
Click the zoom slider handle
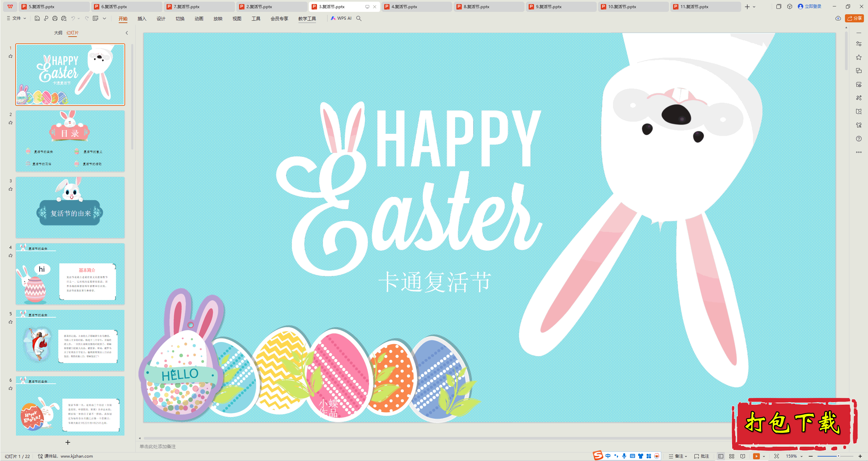tap(838, 456)
